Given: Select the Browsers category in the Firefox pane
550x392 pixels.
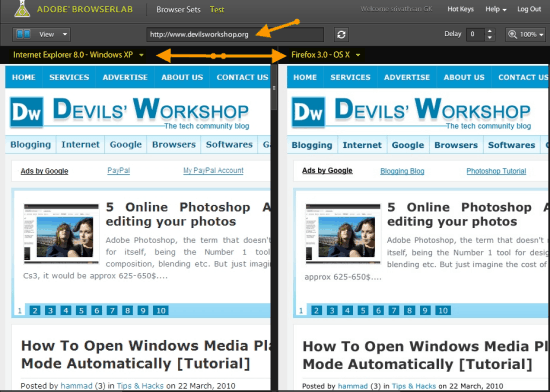Looking at the screenshot, I should (456, 145).
